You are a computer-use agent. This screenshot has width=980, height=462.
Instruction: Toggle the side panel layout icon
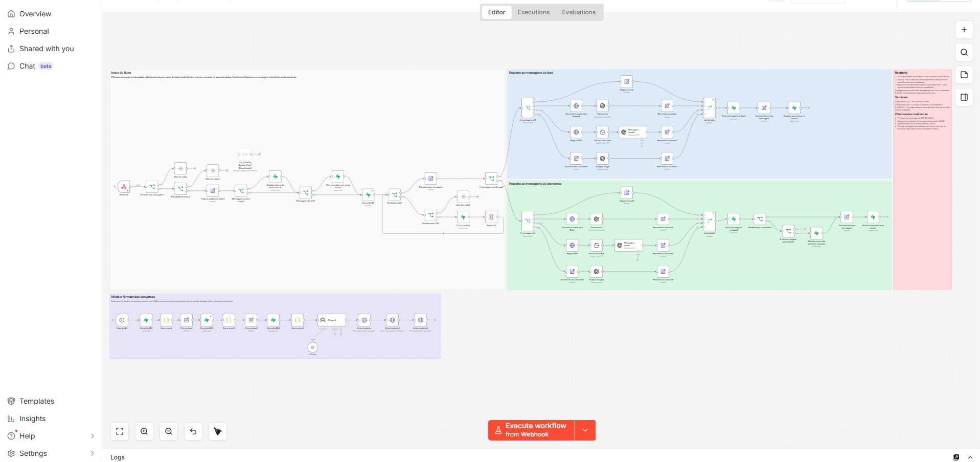(964, 97)
